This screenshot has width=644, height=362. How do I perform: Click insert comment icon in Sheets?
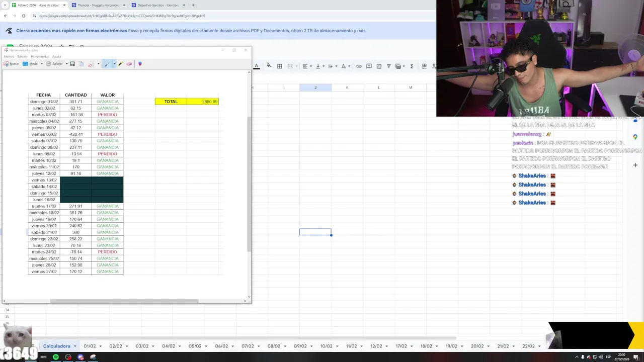click(369, 66)
